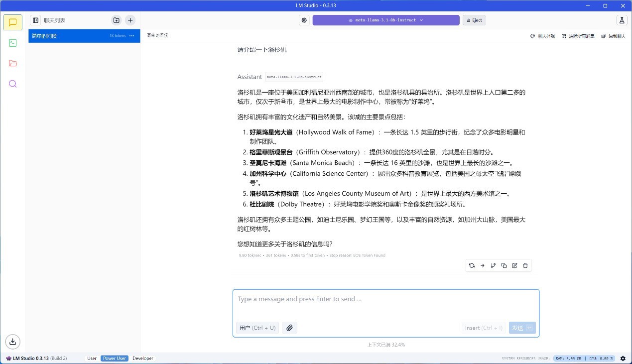Copy the assistant message
This screenshot has height=364, width=632.
[x=504, y=265]
